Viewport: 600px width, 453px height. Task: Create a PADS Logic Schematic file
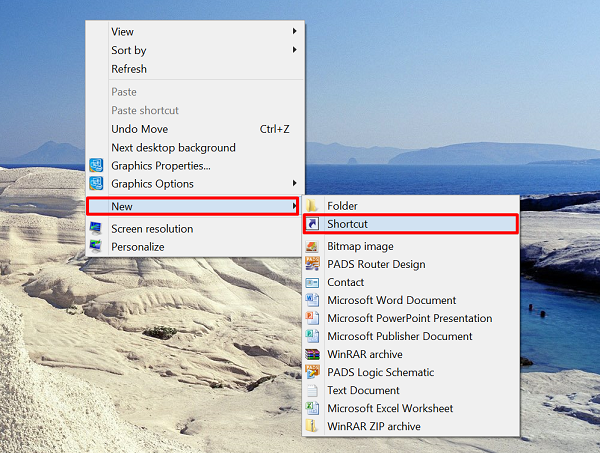click(x=411, y=372)
